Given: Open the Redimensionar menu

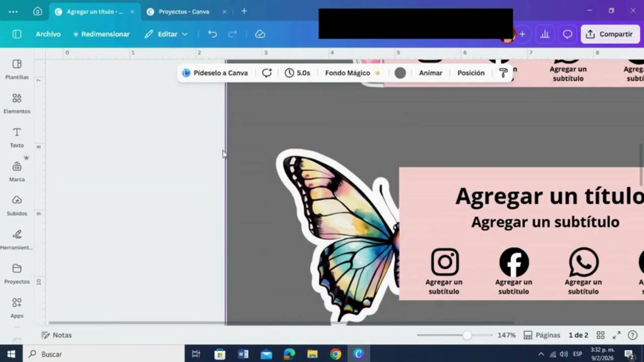Looking at the screenshot, I should (x=101, y=34).
